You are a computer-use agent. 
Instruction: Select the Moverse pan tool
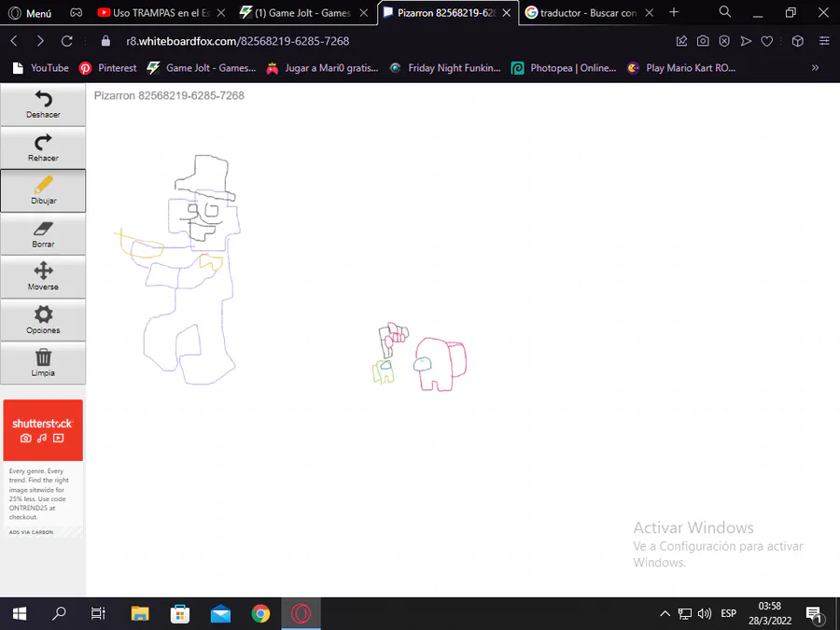(43, 277)
